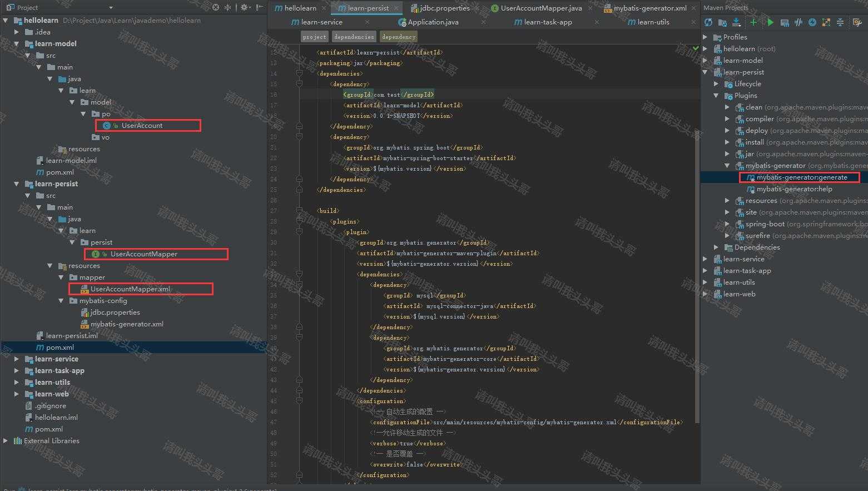Collapse the Plugins node in Maven panel

[716, 95]
